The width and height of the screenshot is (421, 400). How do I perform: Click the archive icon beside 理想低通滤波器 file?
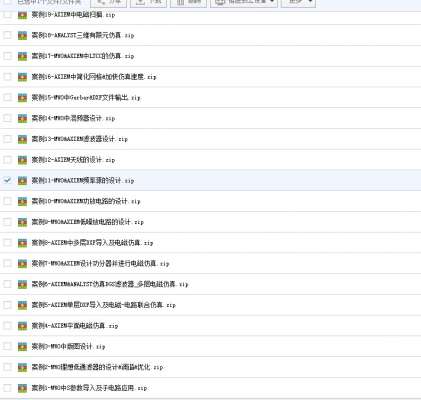pos(22,367)
